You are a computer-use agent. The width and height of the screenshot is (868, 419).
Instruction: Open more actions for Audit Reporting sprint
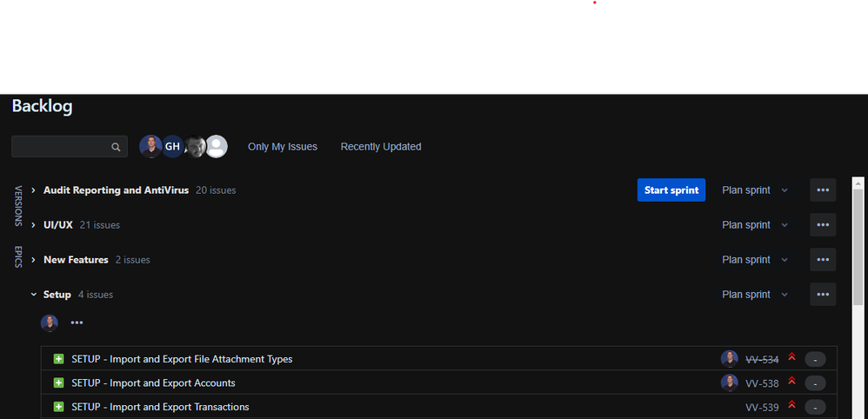823,190
